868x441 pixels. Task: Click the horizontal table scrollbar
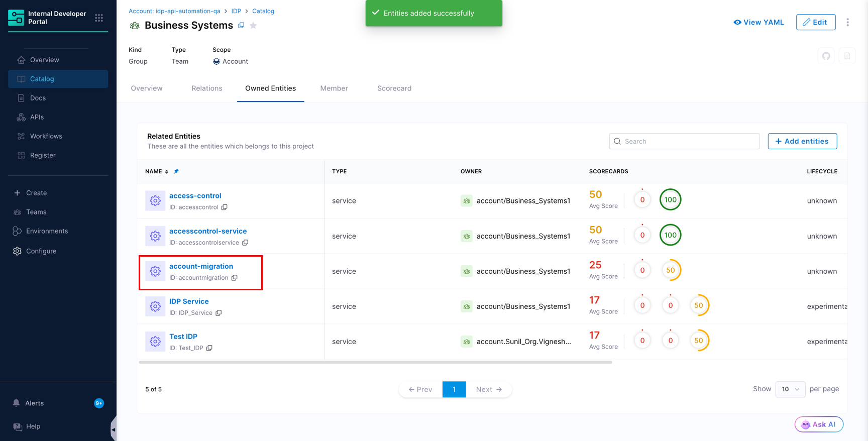point(375,362)
